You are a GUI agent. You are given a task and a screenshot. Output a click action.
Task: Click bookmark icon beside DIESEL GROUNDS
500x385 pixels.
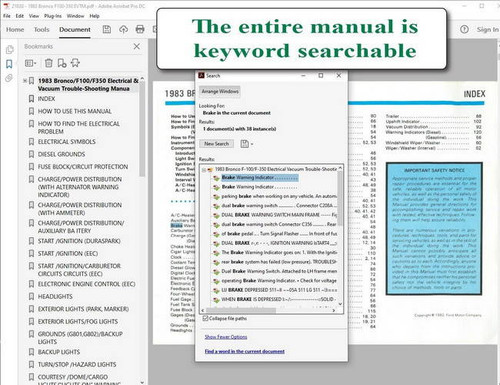point(31,154)
